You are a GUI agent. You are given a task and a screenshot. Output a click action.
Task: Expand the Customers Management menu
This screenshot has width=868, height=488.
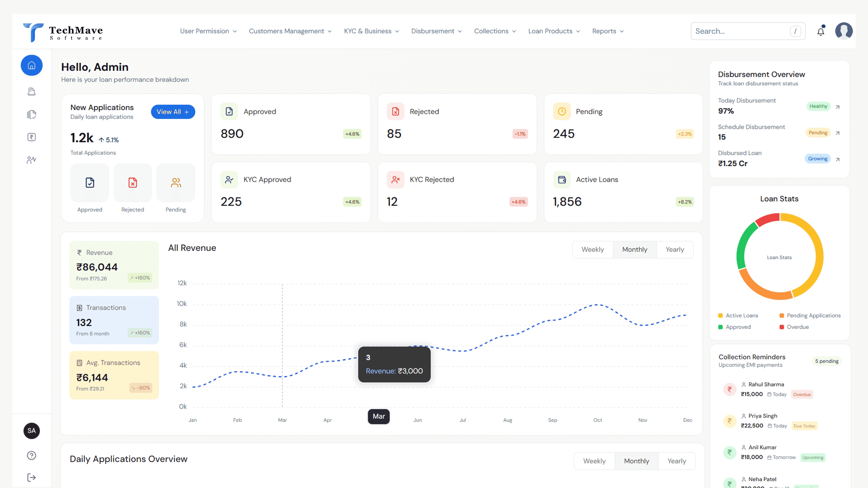click(290, 31)
